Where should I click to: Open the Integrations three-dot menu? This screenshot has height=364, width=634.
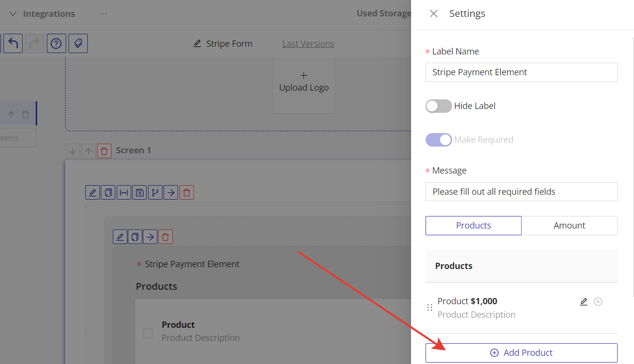(103, 14)
